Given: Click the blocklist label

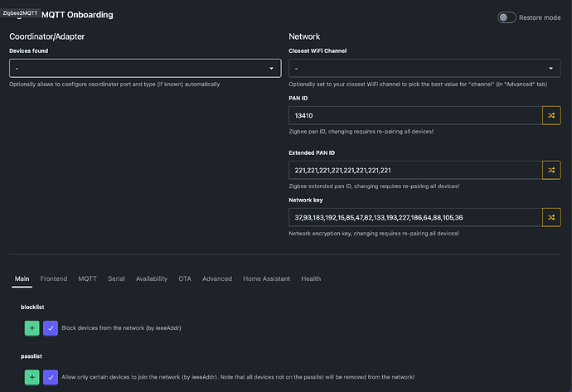Looking at the screenshot, I should click(x=32, y=307).
